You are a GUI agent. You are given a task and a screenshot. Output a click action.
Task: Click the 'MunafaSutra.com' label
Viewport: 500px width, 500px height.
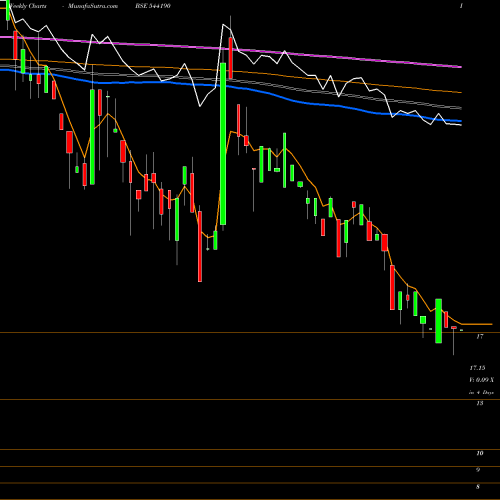click(x=93, y=6)
